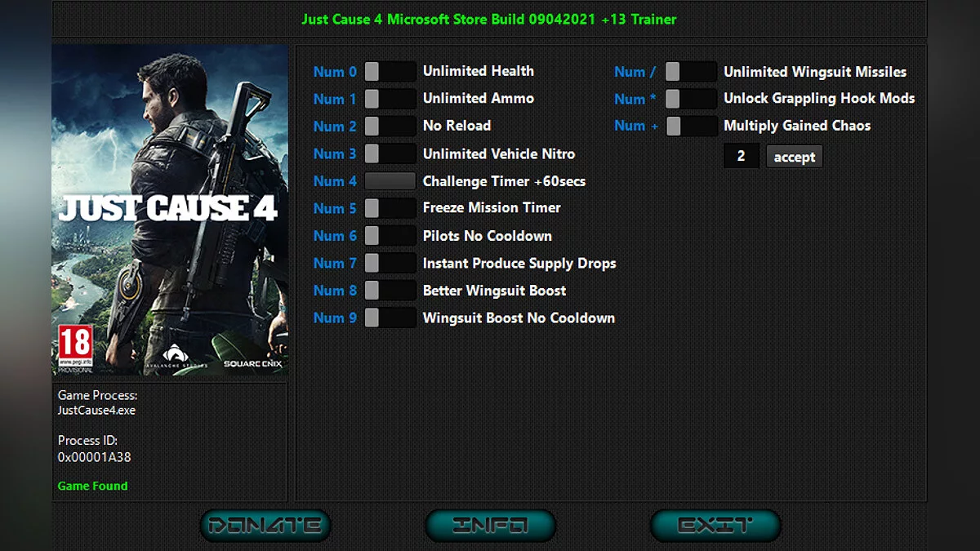Open the Info panel
This screenshot has width=980, height=551.
point(490,525)
